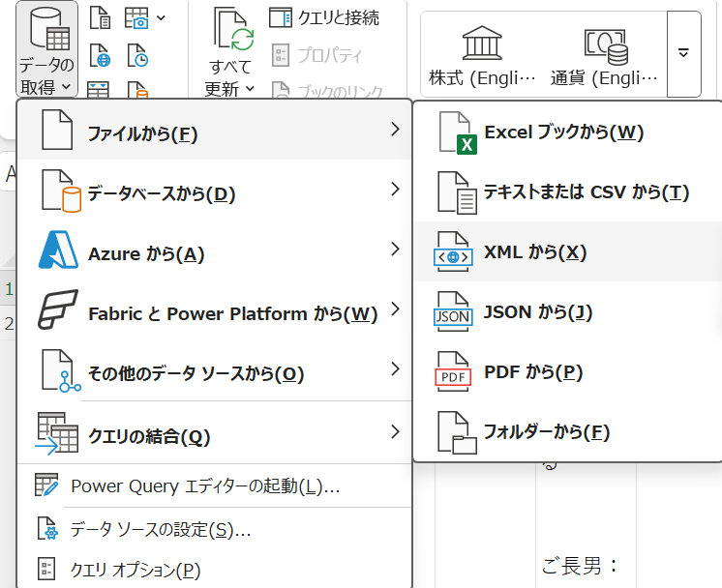Click the Excel workbook file icon
This screenshot has height=588, width=722.
(457, 132)
